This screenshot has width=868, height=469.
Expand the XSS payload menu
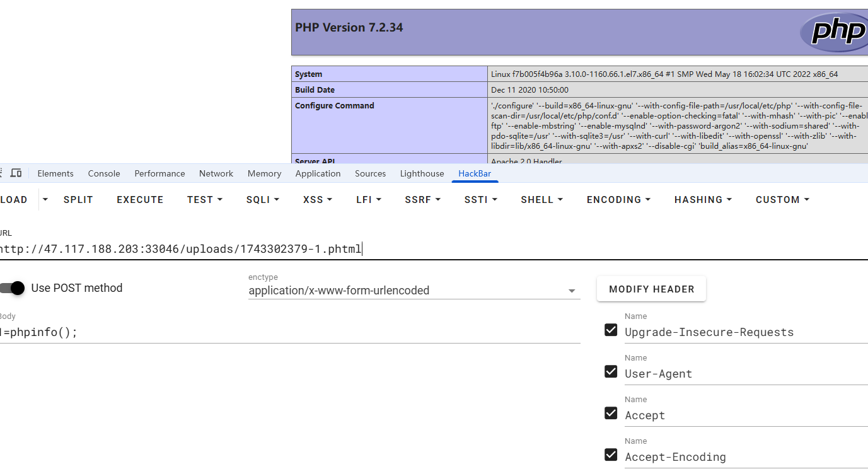point(318,199)
